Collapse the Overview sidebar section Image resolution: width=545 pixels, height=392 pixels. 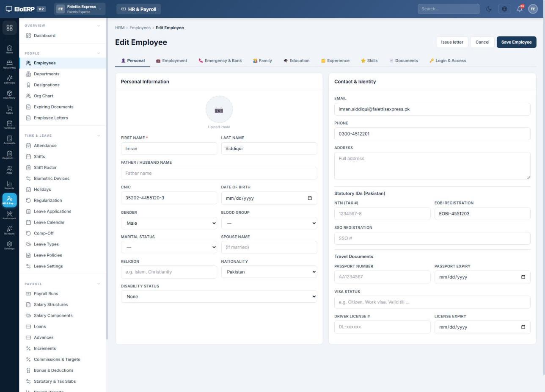[x=99, y=25]
